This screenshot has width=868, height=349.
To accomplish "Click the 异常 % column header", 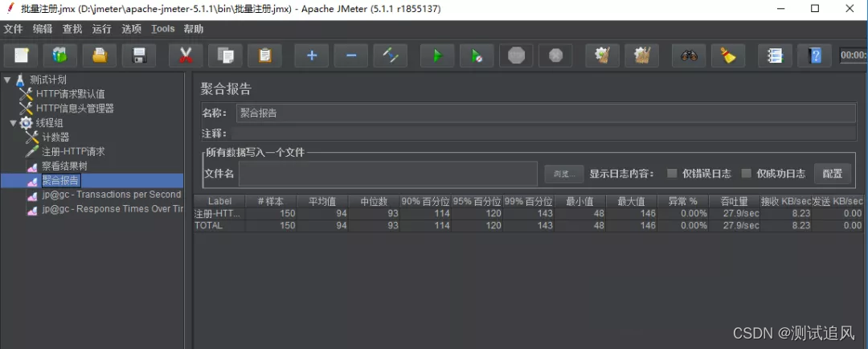I will click(x=683, y=201).
